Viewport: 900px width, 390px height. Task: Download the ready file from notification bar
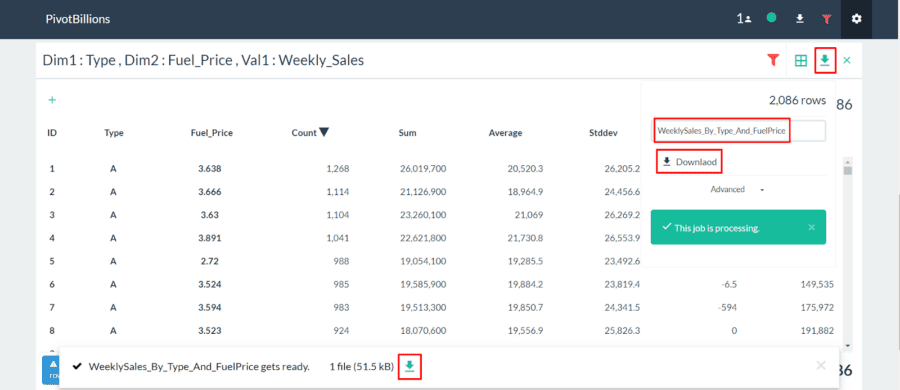coord(409,366)
